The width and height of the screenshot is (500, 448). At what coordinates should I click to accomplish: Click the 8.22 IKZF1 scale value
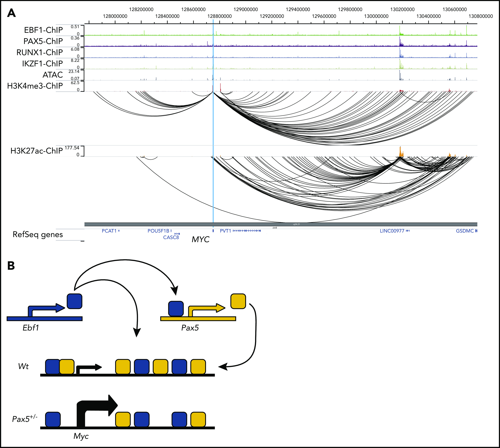pos(75,60)
